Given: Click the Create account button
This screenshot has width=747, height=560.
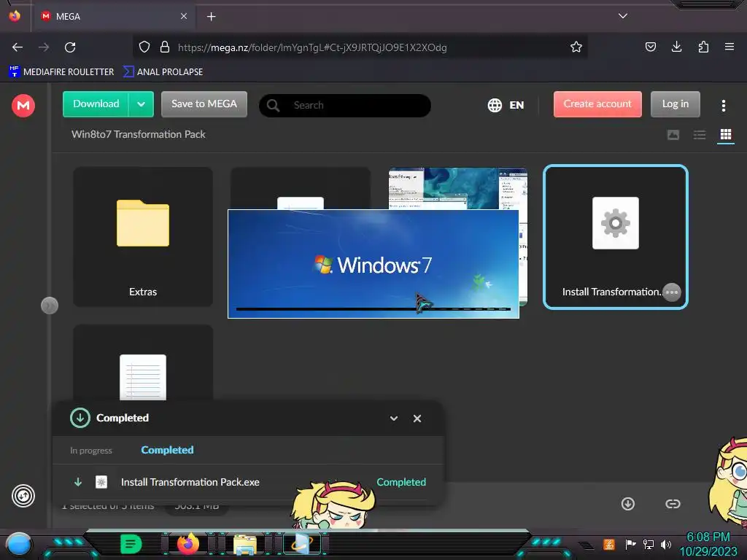Looking at the screenshot, I should 597,104.
